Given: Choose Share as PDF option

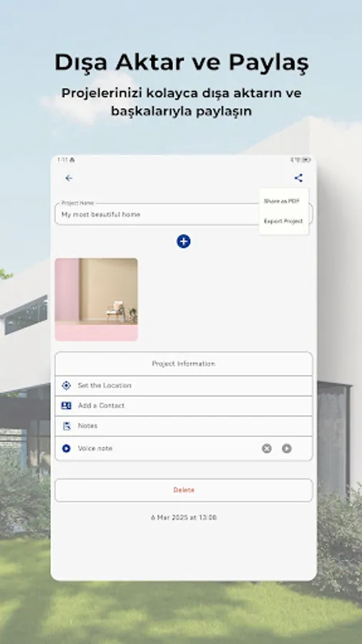Looking at the screenshot, I should point(282,201).
